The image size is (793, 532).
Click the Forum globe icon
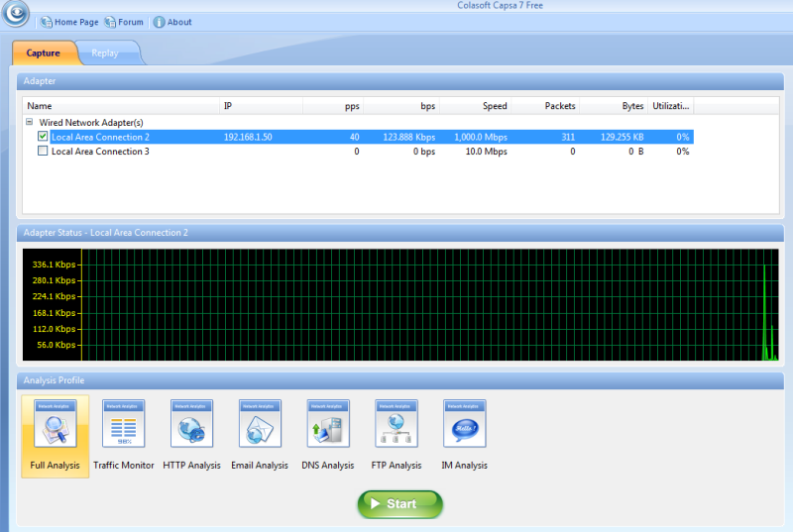coord(110,22)
